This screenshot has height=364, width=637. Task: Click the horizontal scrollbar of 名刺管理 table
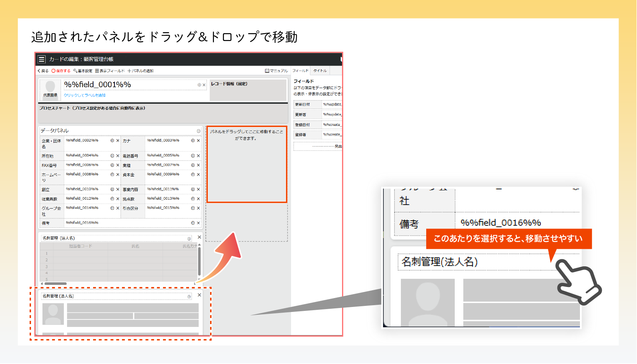(x=54, y=284)
